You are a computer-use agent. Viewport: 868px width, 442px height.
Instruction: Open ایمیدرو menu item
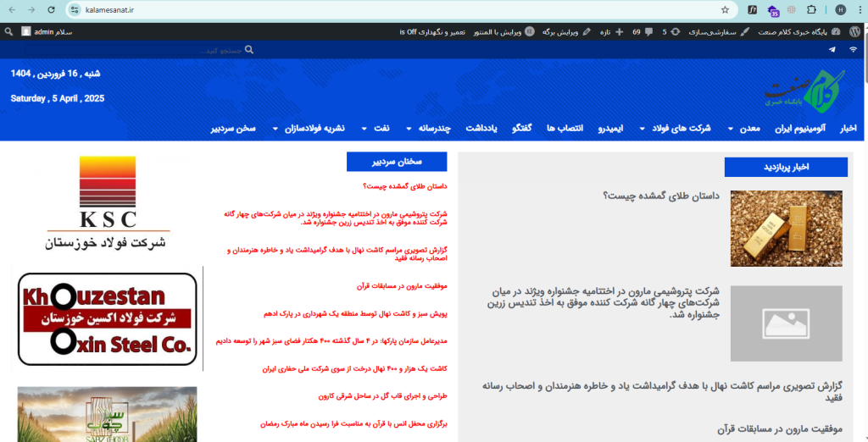pos(610,129)
